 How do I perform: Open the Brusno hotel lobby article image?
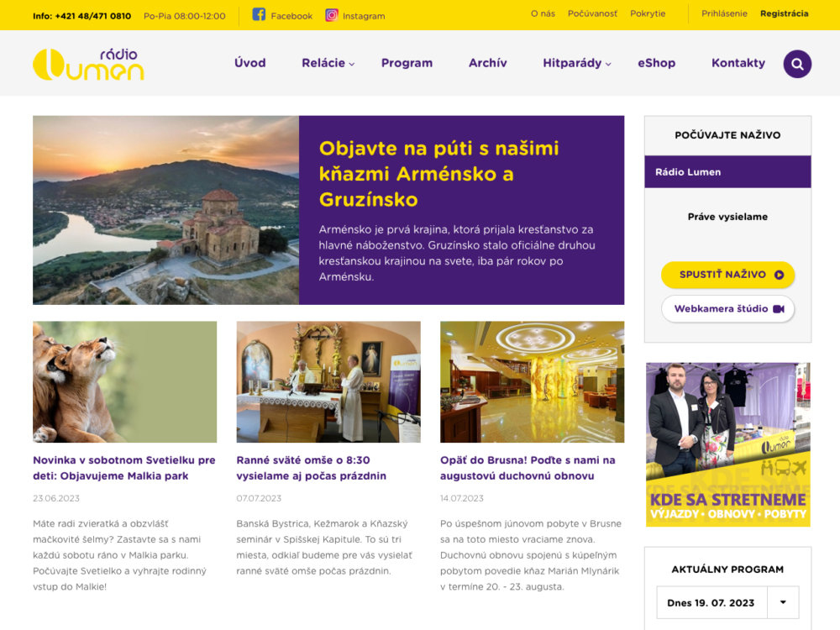tap(532, 382)
